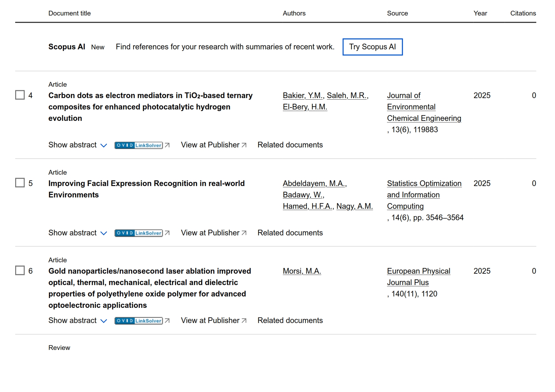The image size is (555, 392).
Task: Sort by the Citations column header
Action: [523, 13]
